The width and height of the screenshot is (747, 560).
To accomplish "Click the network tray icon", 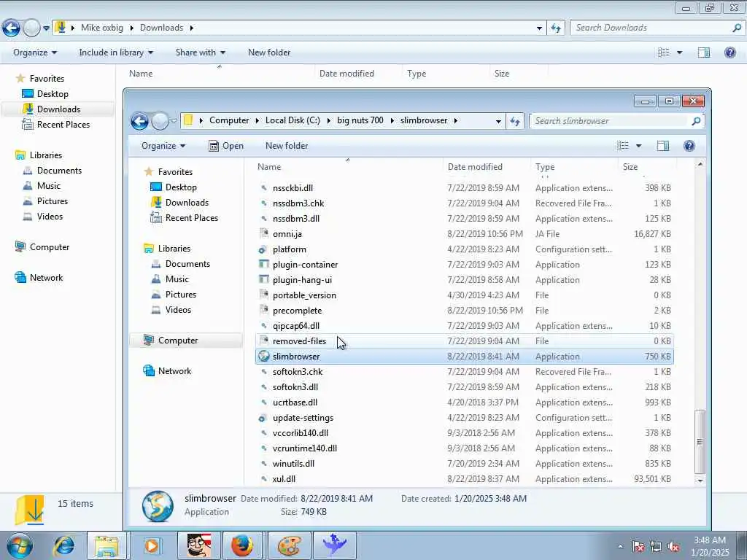I will [656, 547].
